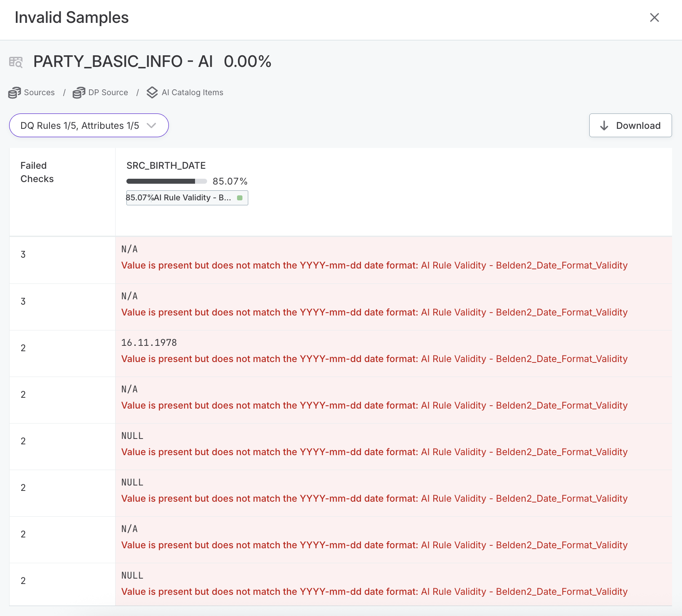This screenshot has height=616, width=682.
Task: Click the Invalid Samples heading
Action: tap(72, 17)
